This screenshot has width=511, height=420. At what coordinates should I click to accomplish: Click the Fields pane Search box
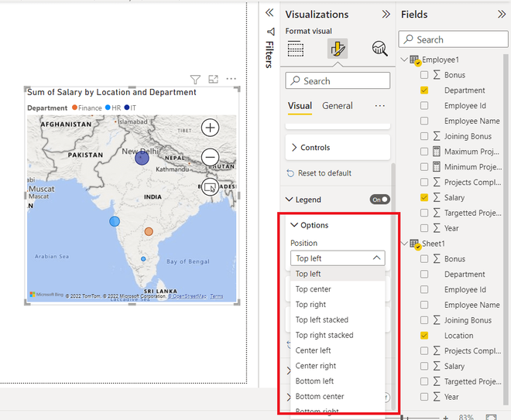coord(453,39)
